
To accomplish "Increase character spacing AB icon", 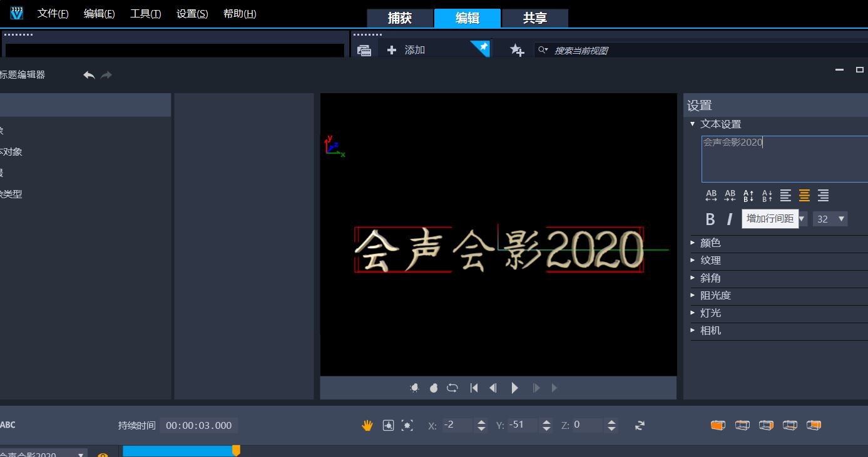I will [711, 196].
